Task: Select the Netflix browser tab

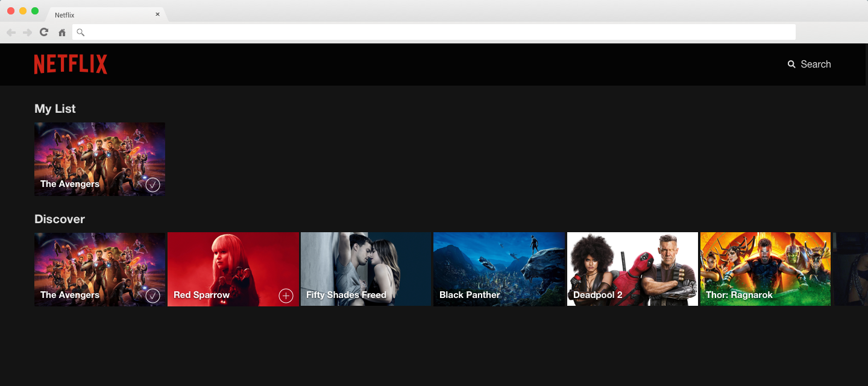Action: click(x=107, y=14)
